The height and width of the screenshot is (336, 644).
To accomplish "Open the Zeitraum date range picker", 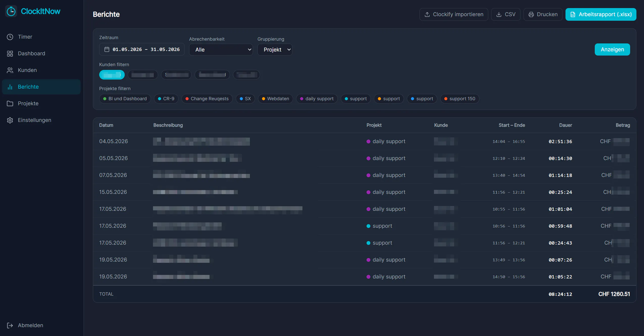I will 142,49.
